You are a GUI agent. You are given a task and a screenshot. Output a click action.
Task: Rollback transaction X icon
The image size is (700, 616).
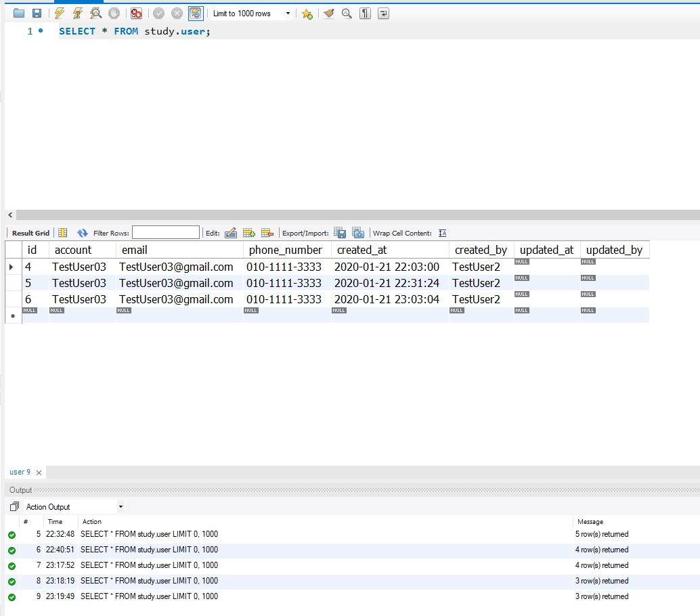(x=177, y=14)
